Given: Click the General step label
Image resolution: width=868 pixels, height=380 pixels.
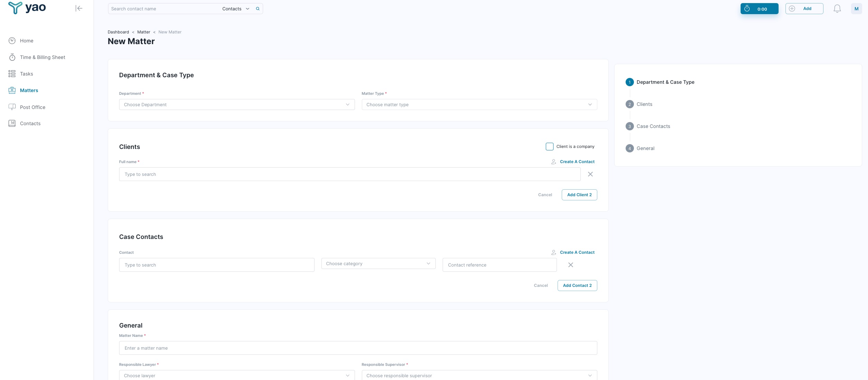Looking at the screenshot, I should (645, 148).
